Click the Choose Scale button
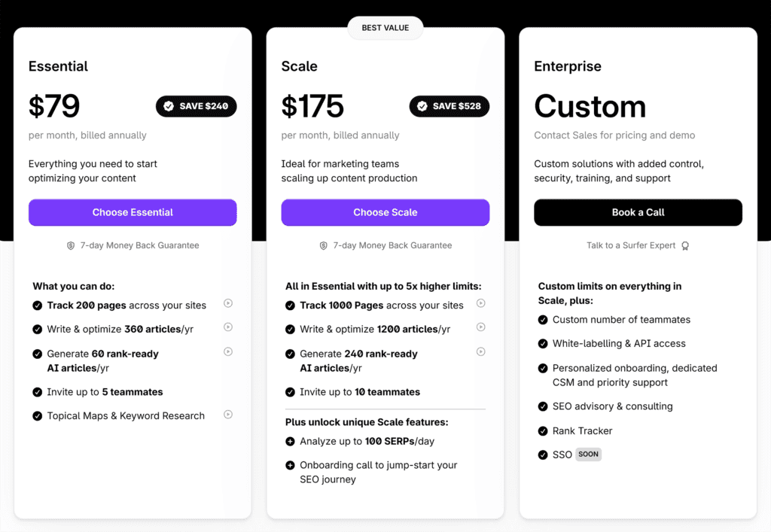 click(385, 212)
